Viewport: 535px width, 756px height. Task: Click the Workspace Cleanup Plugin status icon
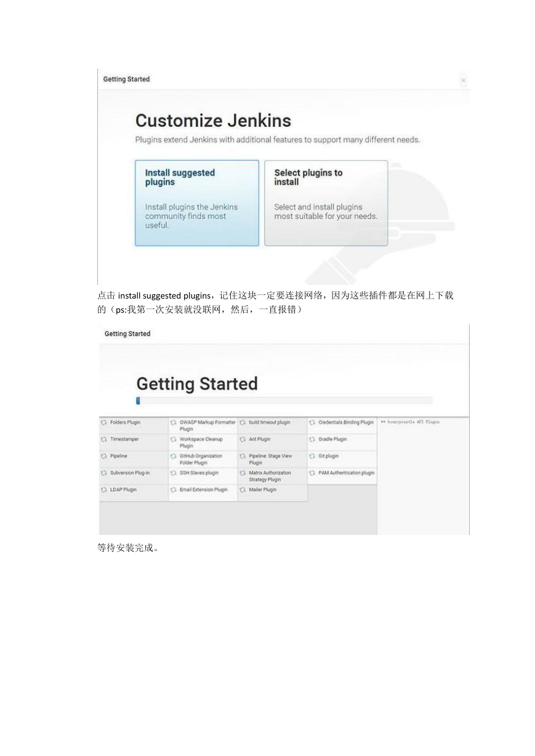pos(174,440)
